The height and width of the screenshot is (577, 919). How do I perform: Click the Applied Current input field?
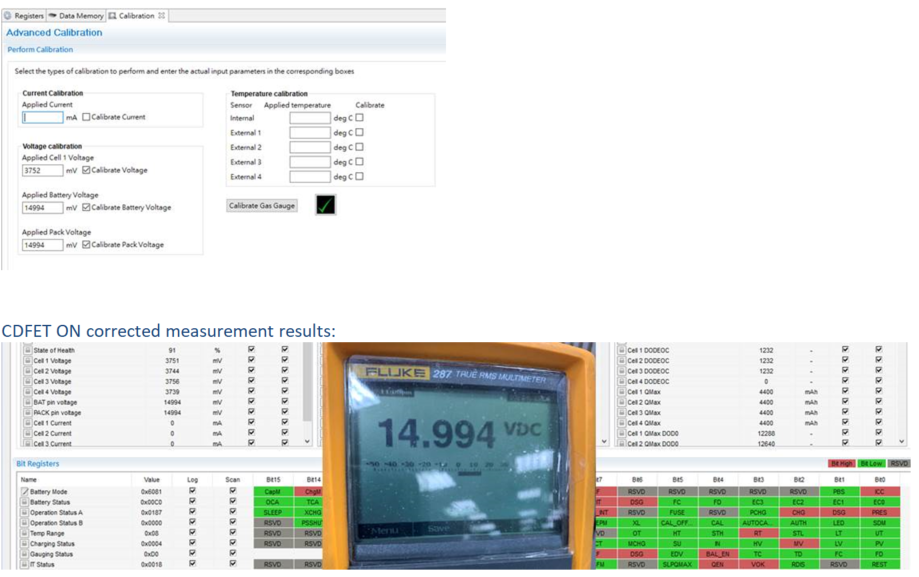43,117
